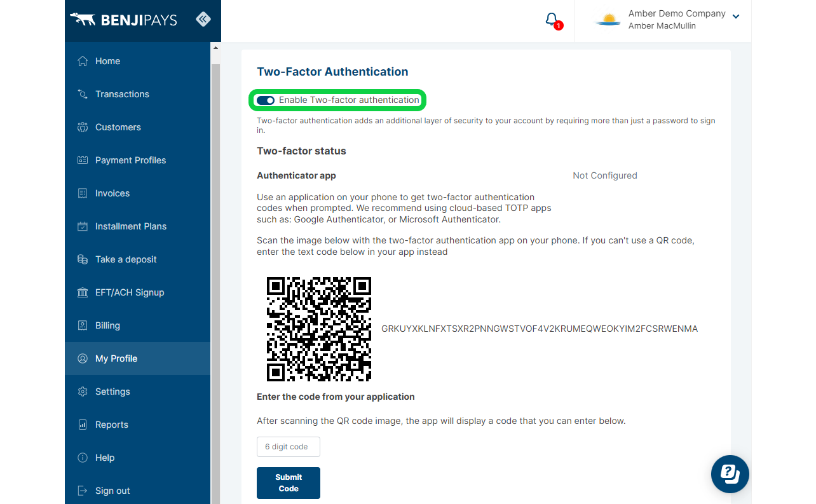The image size is (816, 504).
Task: Open Invoices menu item
Action: click(137, 193)
